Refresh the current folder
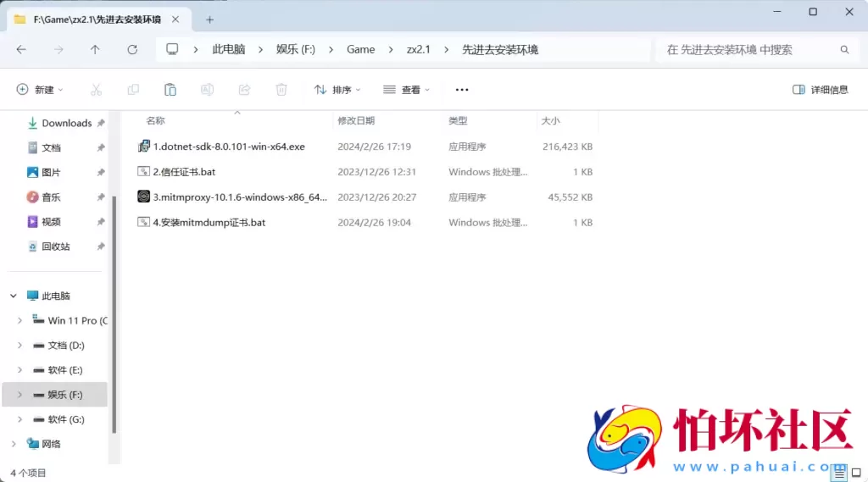This screenshot has width=868, height=482. click(x=132, y=49)
